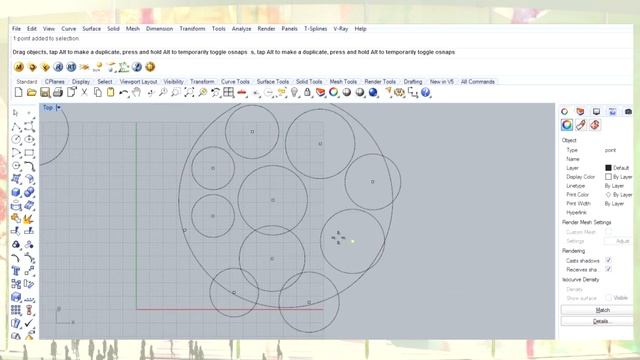Click the blue Render sphere icon
The width and height of the screenshot is (640, 360).
coord(373,93)
